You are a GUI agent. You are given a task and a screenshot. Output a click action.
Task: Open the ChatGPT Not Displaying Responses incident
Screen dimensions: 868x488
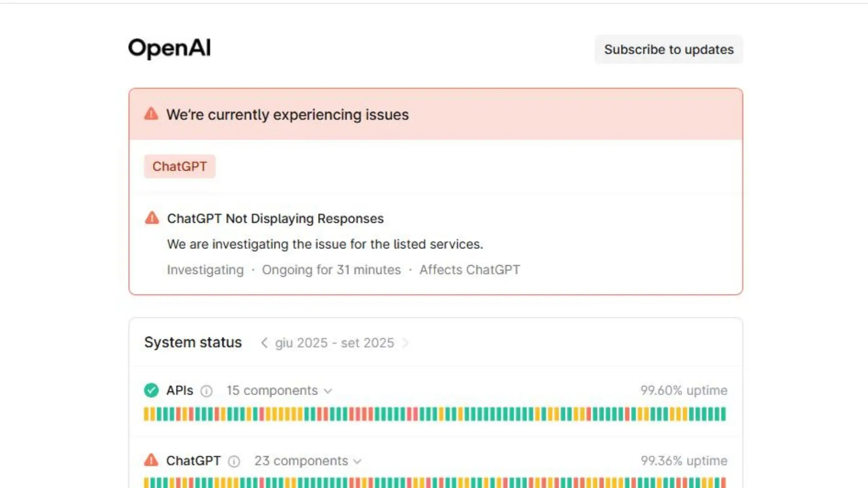(275, 219)
